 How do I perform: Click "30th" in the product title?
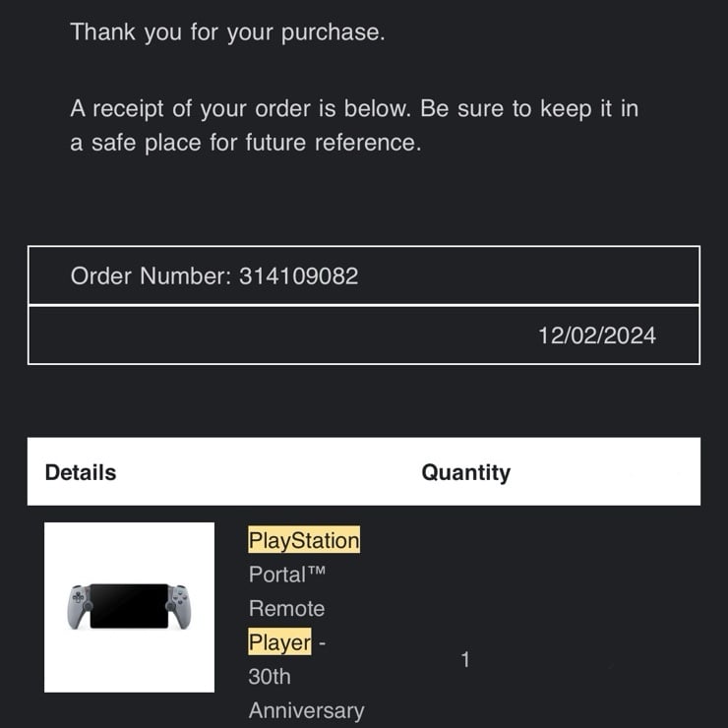tap(270, 677)
